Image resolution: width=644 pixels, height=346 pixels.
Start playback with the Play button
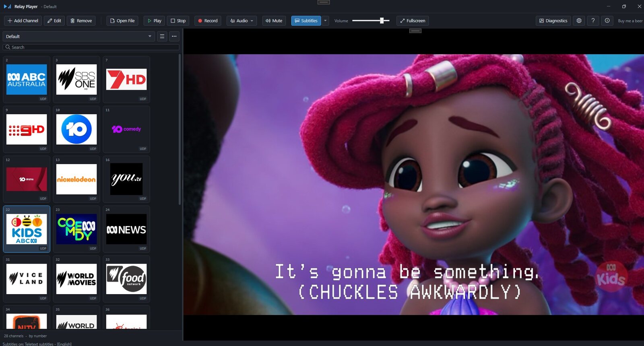click(x=154, y=21)
